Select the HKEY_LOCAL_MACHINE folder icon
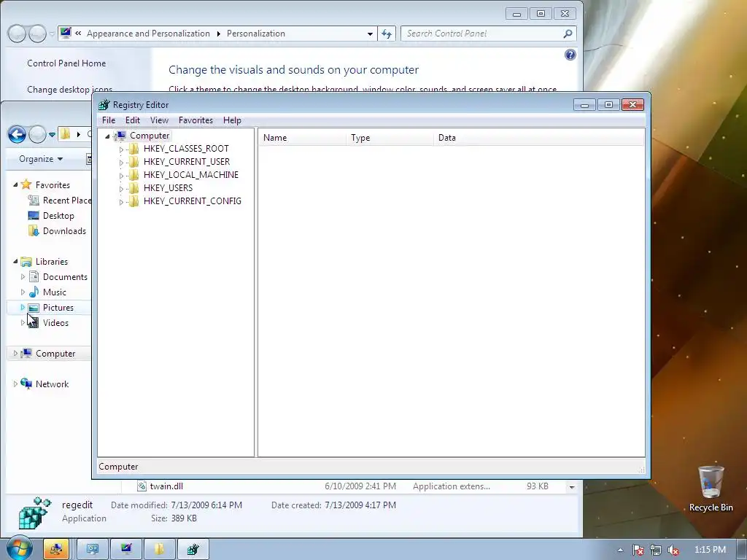 click(x=134, y=175)
